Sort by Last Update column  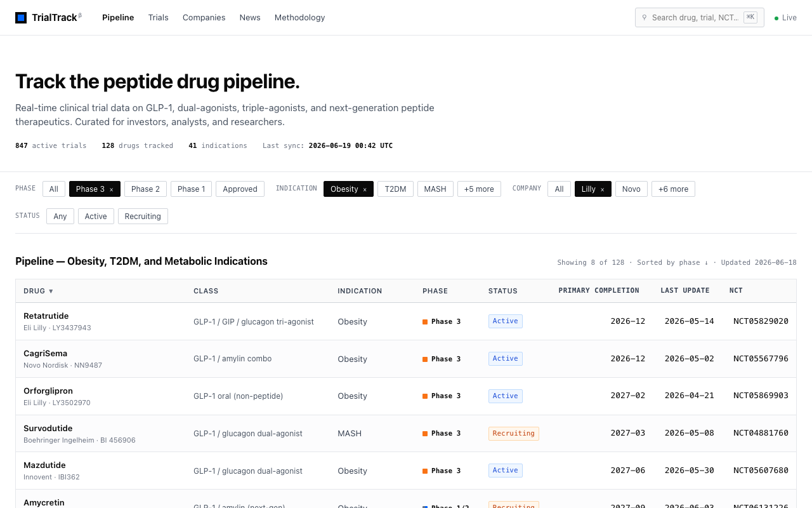tap(685, 291)
